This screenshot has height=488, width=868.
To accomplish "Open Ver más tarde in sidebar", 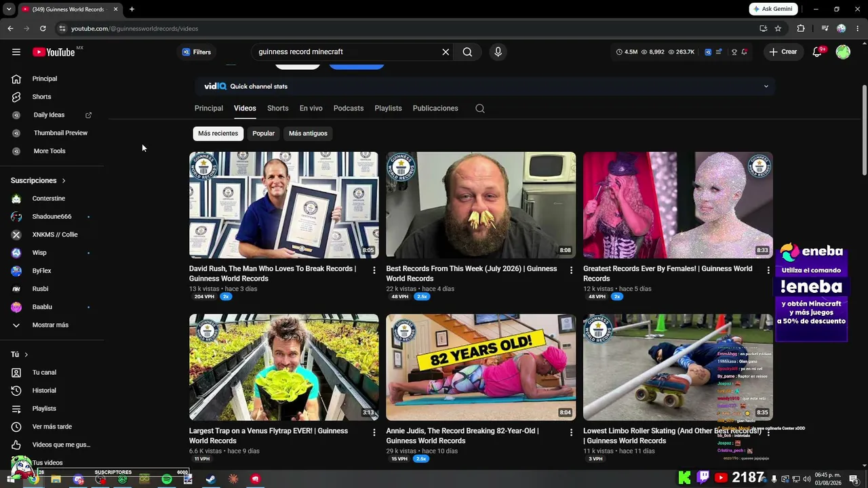I will click(52, 427).
